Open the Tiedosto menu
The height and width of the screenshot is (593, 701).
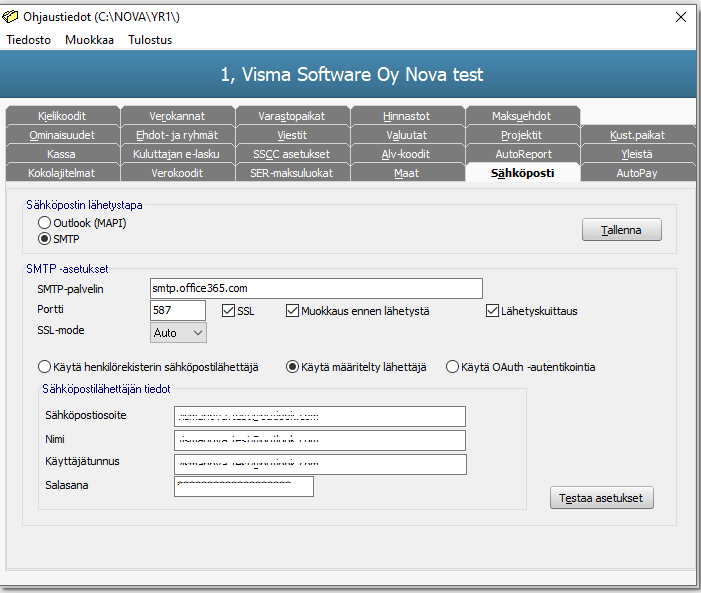click(29, 40)
